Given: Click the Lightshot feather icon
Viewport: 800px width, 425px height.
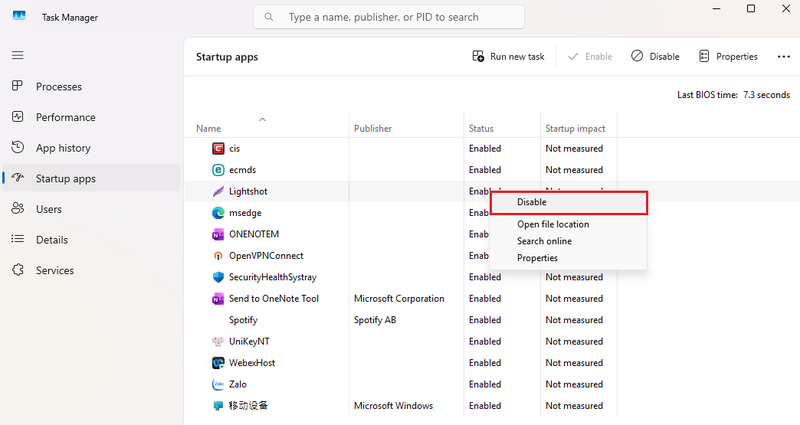Looking at the screenshot, I should tap(218, 191).
